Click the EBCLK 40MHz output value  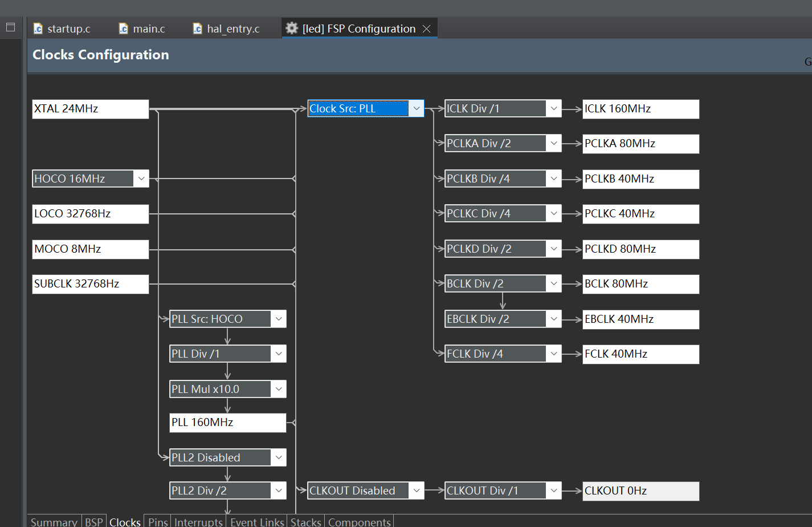click(641, 319)
